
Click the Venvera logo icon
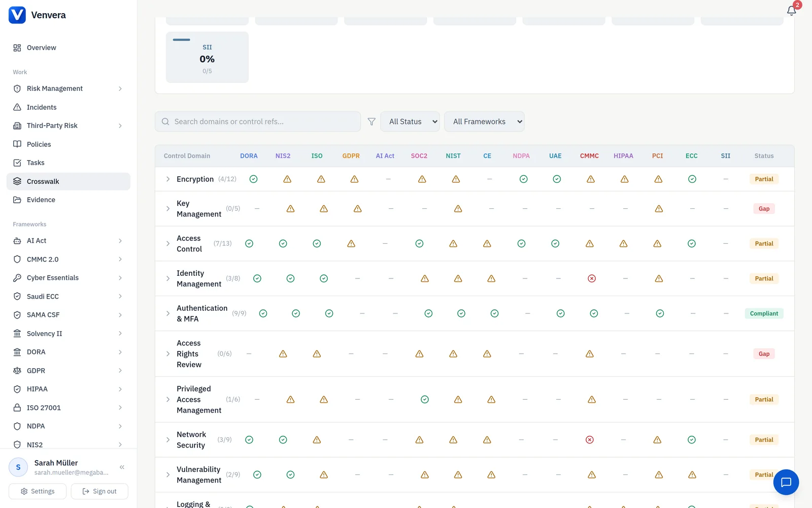tap(17, 15)
